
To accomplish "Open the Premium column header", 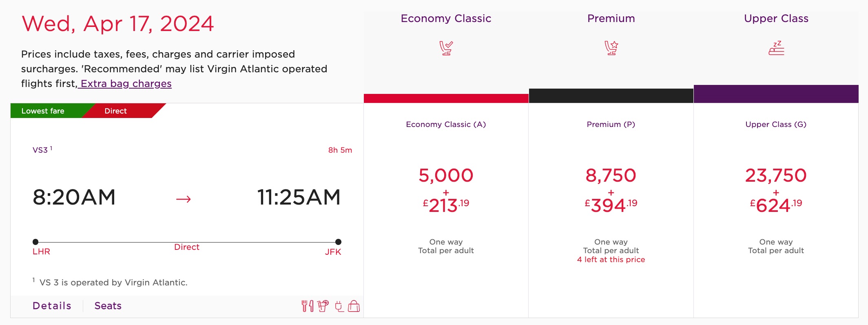I will tap(611, 18).
